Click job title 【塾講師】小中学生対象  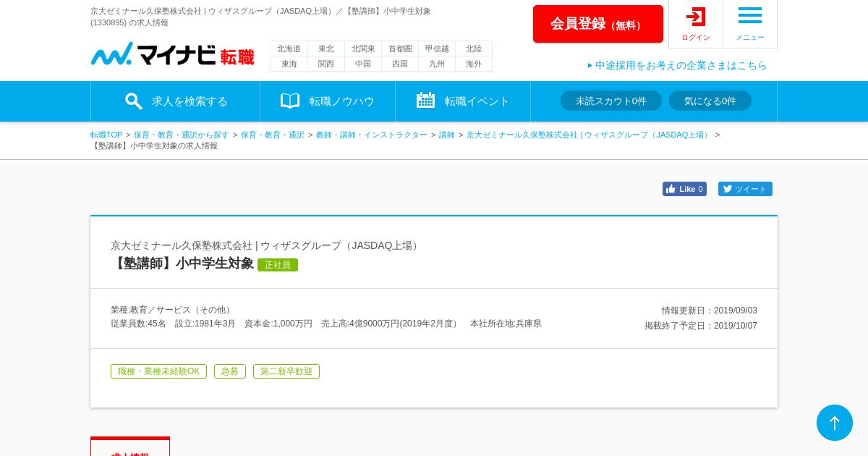point(182,263)
